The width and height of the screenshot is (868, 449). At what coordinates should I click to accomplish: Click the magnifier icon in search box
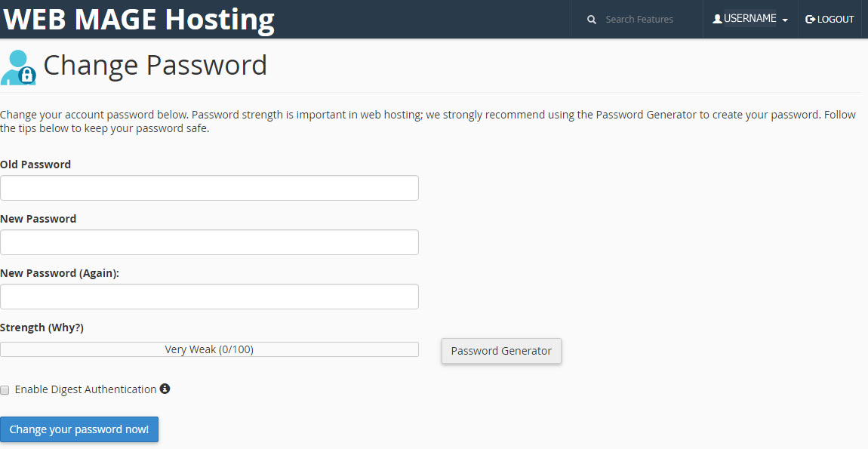[x=592, y=20]
